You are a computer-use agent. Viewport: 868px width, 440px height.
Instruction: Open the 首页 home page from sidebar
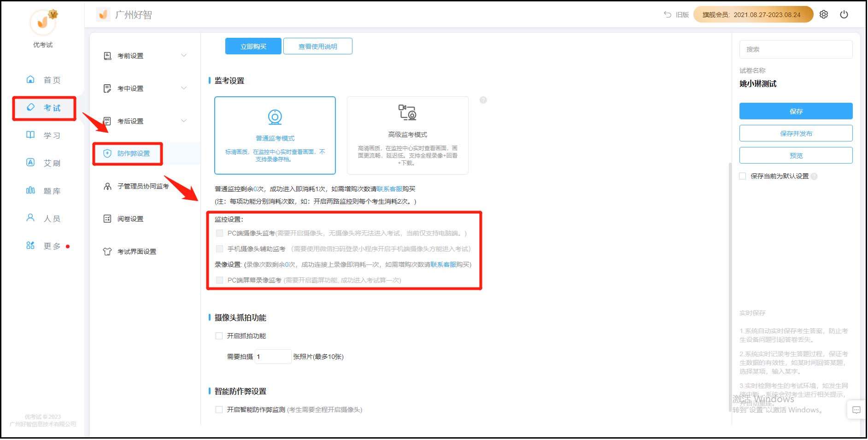[44, 80]
